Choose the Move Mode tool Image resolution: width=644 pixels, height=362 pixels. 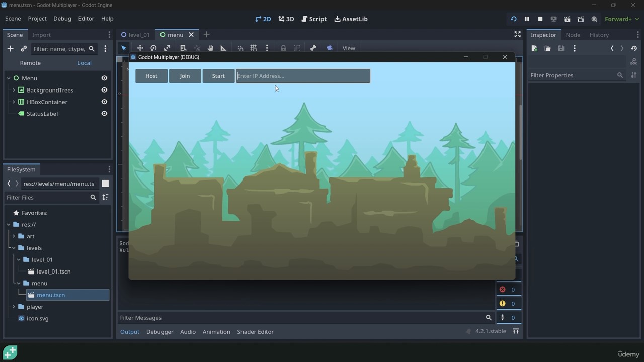(x=140, y=48)
